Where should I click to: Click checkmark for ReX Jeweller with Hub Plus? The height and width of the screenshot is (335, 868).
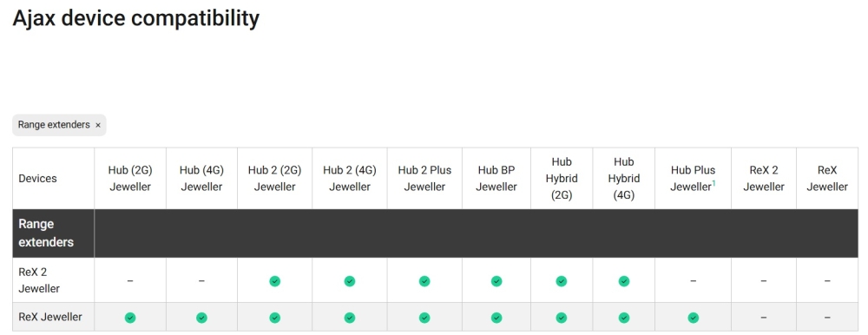click(x=693, y=318)
